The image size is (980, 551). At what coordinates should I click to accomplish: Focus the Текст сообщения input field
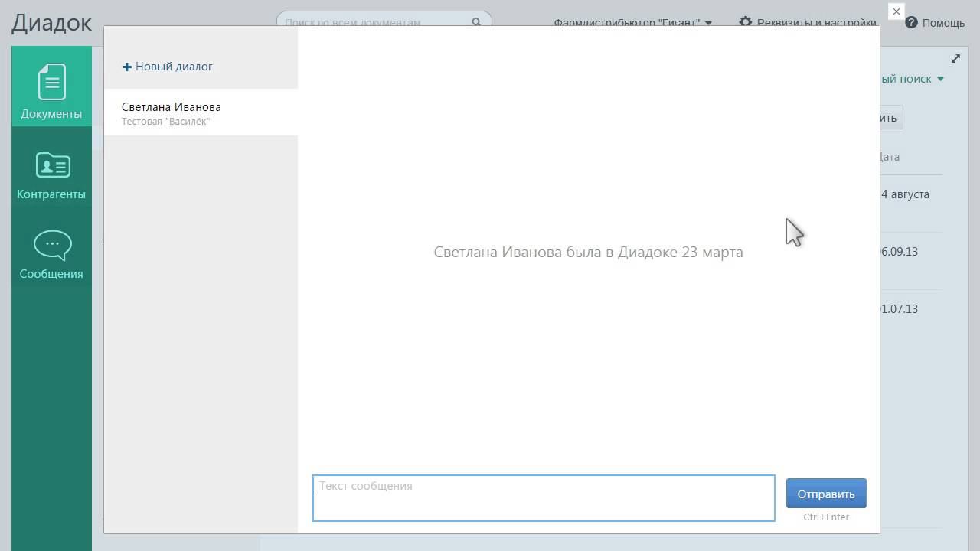click(x=544, y=498)
